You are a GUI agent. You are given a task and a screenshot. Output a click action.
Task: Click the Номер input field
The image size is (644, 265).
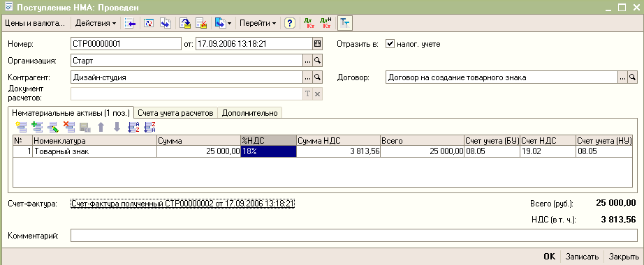click(126, 43)
